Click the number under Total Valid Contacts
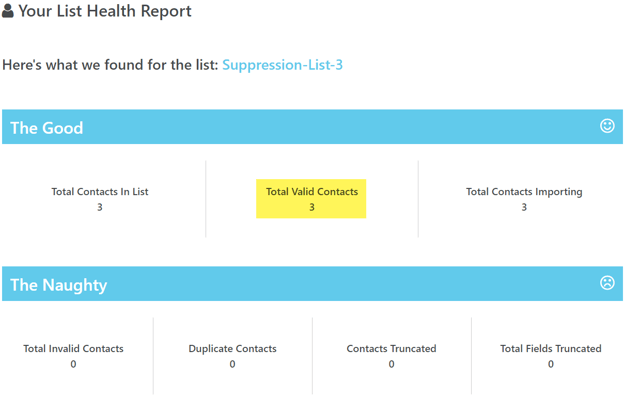Screen dimensions: 624x397 (x=312, y=207)
